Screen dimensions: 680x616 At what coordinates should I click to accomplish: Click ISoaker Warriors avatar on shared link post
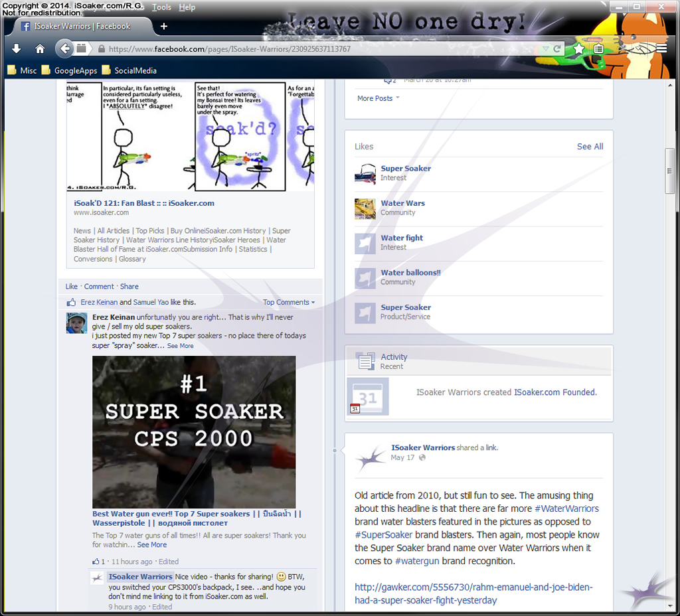point(371,457)
